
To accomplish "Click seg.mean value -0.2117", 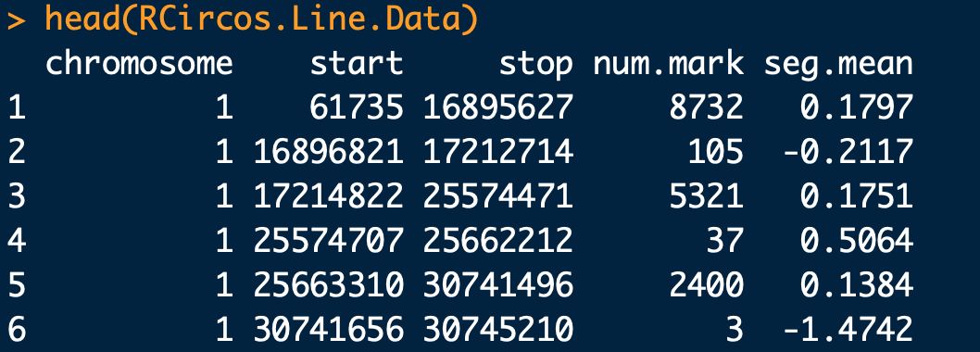I will pos(848,153).
